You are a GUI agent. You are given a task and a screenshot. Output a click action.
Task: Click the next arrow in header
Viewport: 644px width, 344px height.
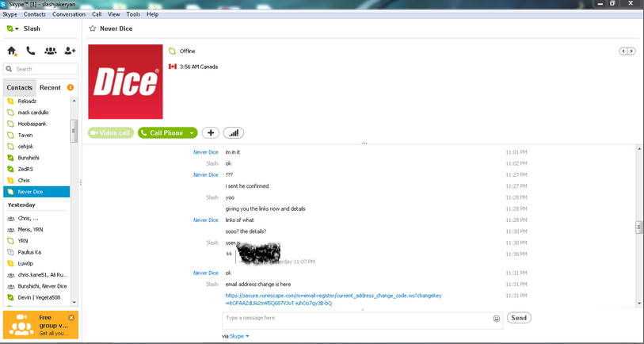[x=631, y=51]
